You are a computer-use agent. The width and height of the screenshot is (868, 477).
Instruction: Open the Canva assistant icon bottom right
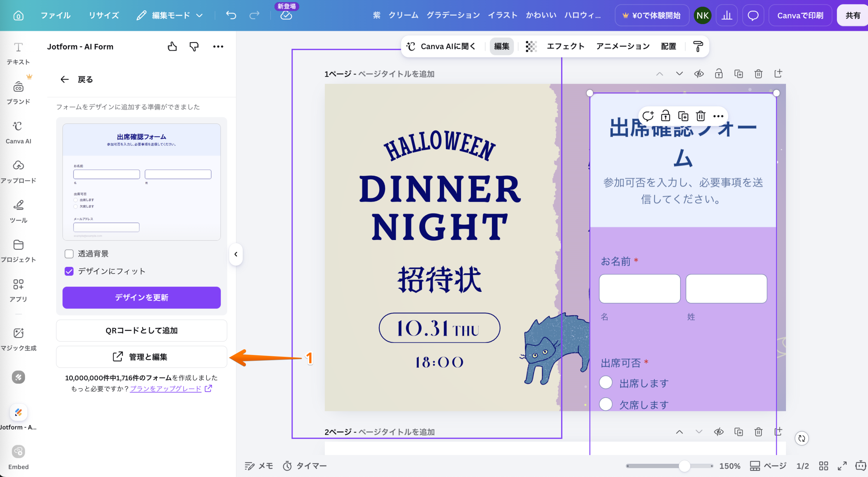tap(861, 465)
